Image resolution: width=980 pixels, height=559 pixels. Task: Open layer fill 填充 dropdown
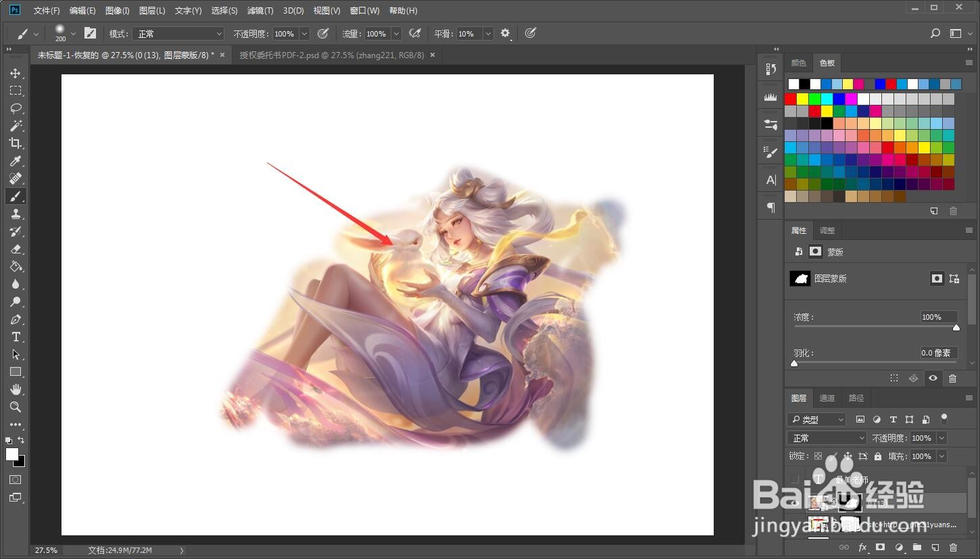941,456
